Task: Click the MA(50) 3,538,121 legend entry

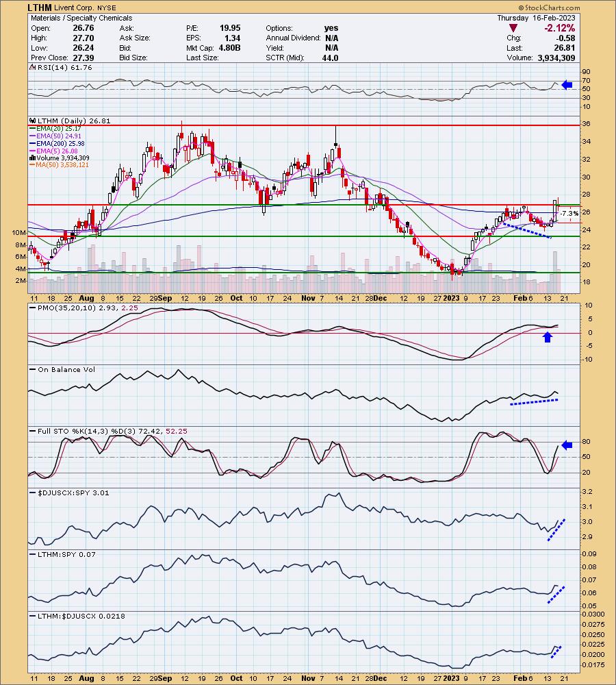Action: 62,165
